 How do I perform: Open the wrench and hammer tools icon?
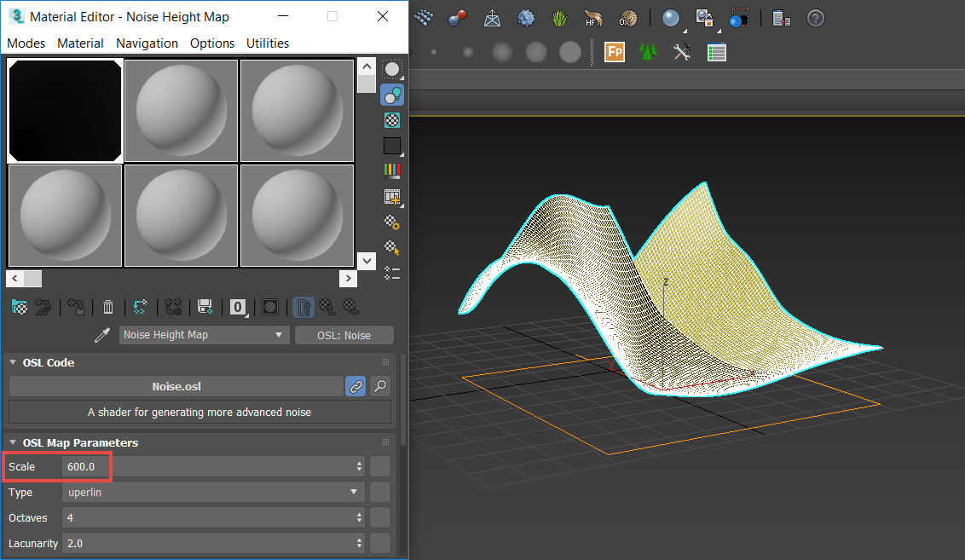tap(682, 52)
